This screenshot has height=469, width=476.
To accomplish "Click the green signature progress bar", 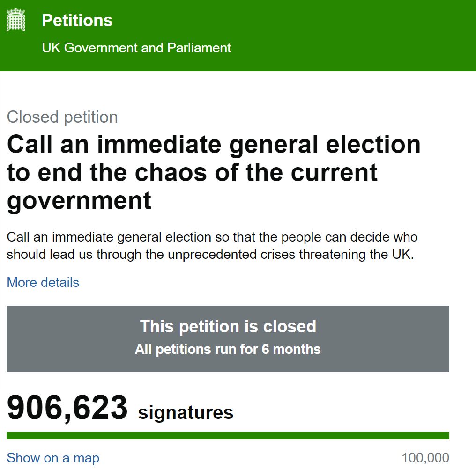I will click(228, 436).
